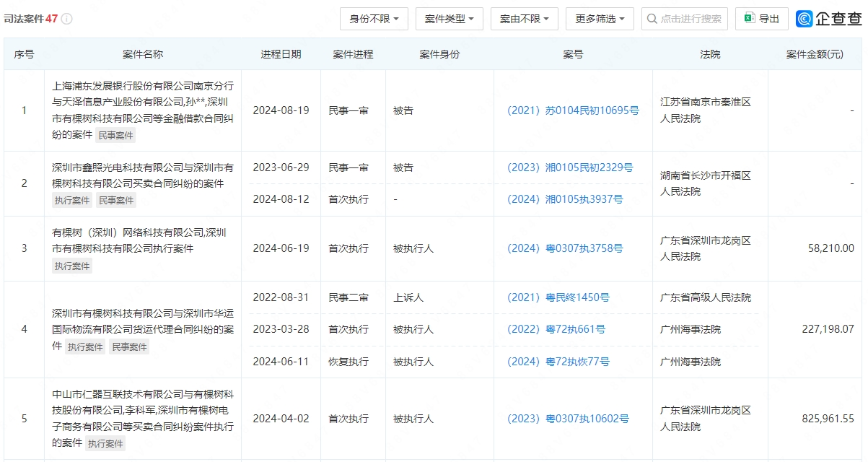The width and height of the screenshot is (868, 462).
Task: Click the 上诉人 identity cell
Action: 408,297
